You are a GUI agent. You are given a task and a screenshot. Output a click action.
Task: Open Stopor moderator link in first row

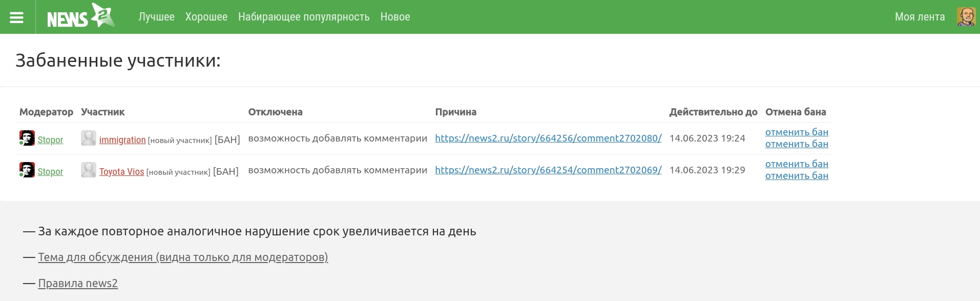pos(50,140)
